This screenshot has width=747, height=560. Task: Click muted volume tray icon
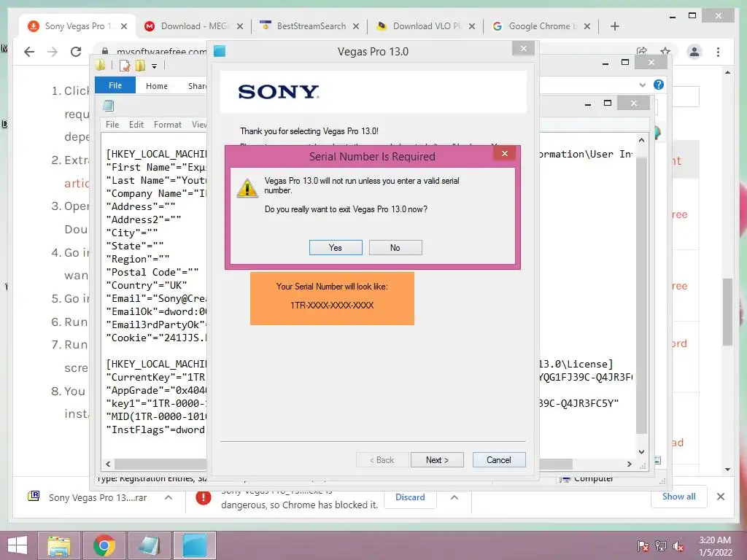[678, 546]
